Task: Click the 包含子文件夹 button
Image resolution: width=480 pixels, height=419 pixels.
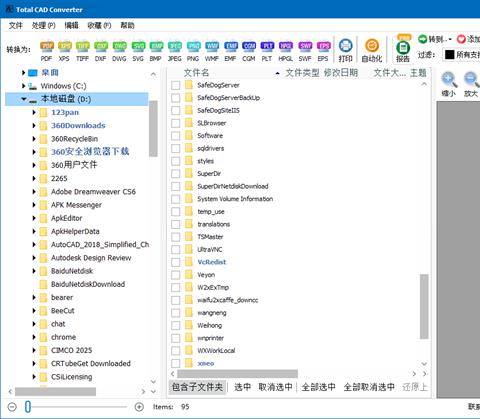Action: click(197, 387)
